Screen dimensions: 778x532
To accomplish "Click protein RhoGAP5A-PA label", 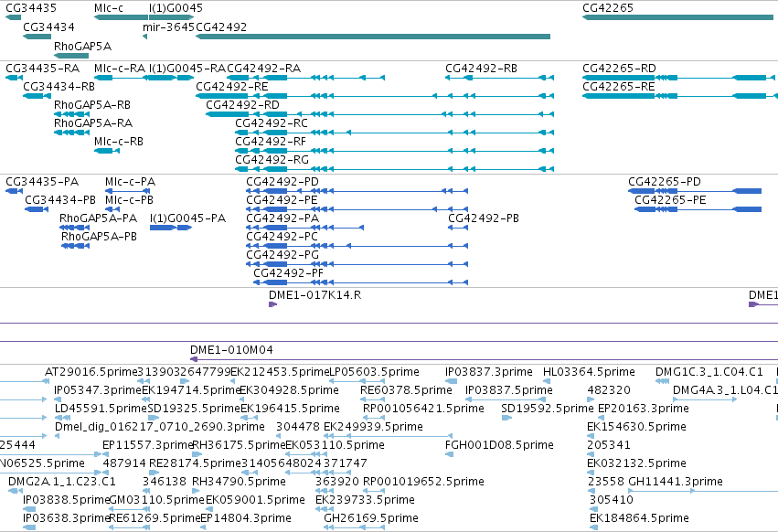I will (x=98, y=218).
